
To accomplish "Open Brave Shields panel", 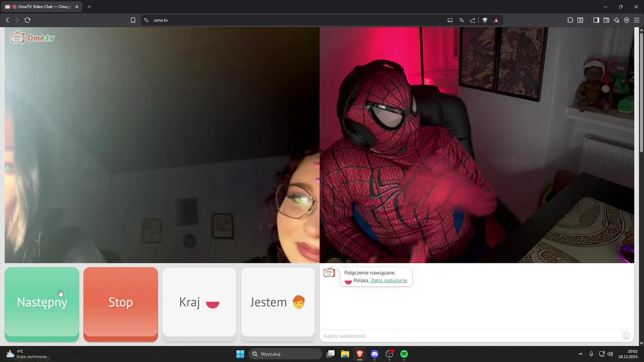I will click(x=485, y=20).
